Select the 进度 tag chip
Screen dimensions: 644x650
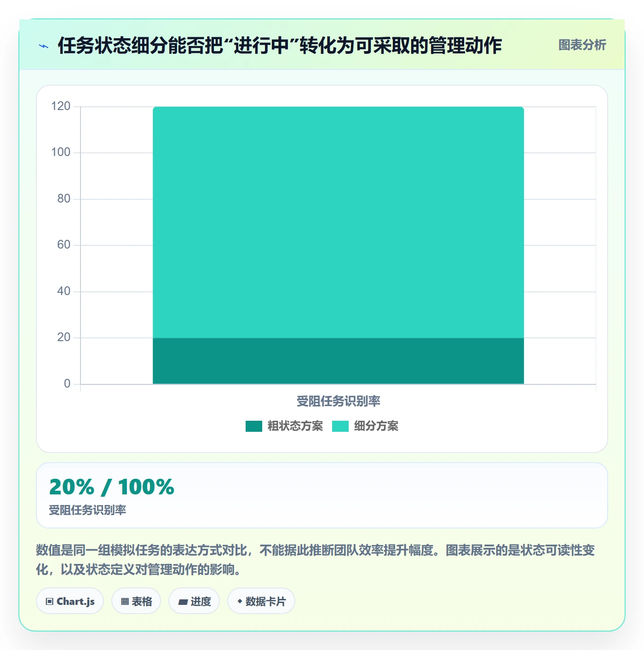pyautogui.click(x=194, y=601)
